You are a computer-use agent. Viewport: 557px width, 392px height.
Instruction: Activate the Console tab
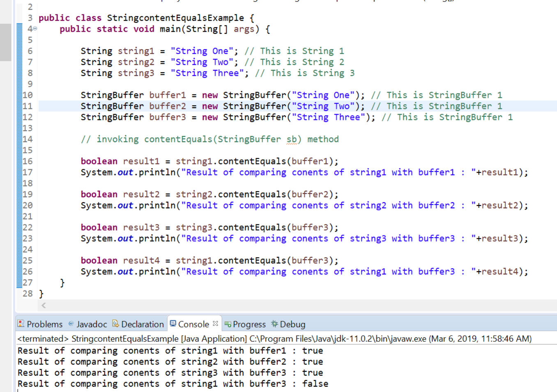[x=190, y=324]
